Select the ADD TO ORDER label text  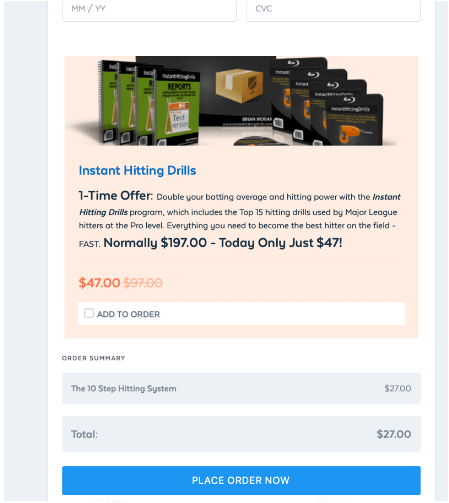(x=128, y=314)
